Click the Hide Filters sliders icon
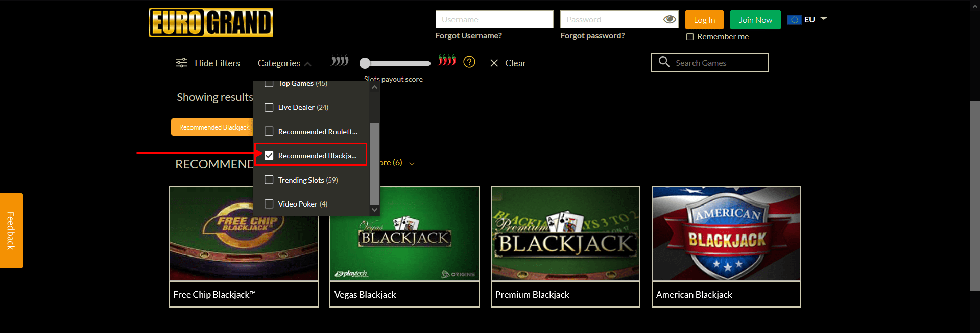This screenshot has width=980, height=333. pyautogui.click(x=181, y=63)
